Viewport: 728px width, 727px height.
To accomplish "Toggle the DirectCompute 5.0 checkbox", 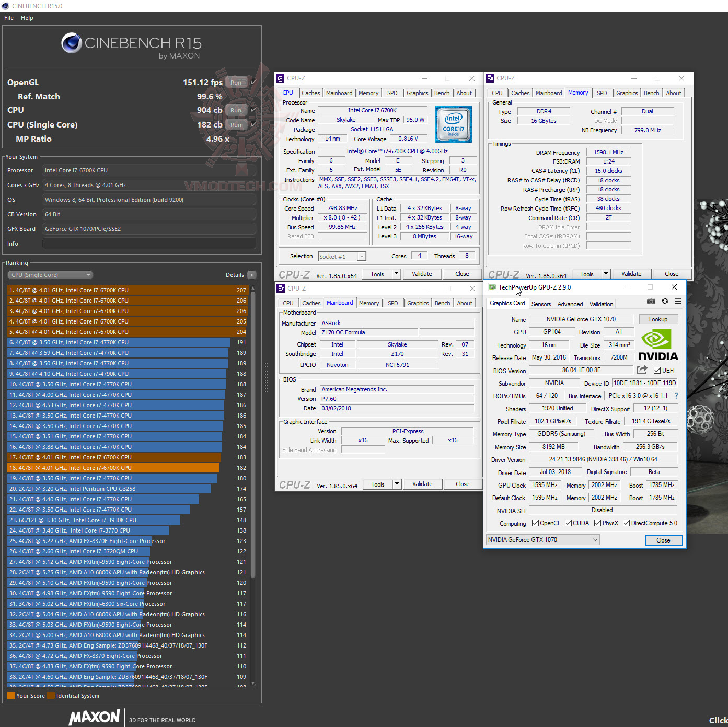I will pyautogui.click(x=626, y=523).
